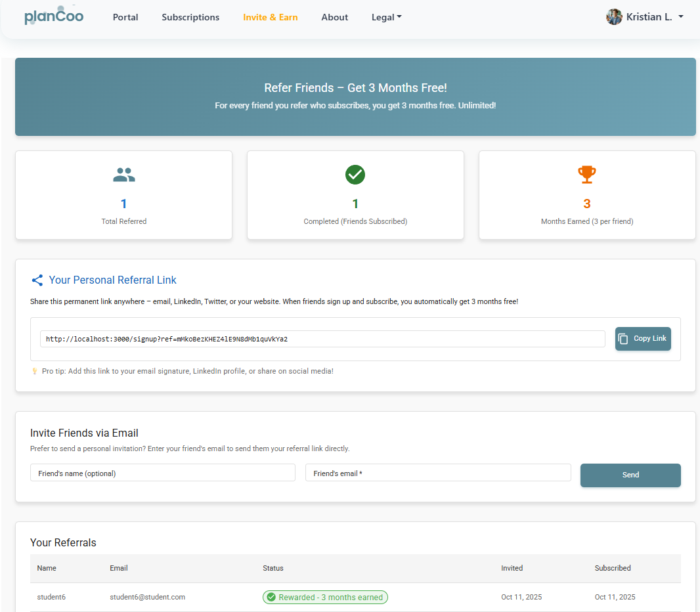Navigate to the About page
Viewport: 700px width, 612px height.
[x=334, y=17]
